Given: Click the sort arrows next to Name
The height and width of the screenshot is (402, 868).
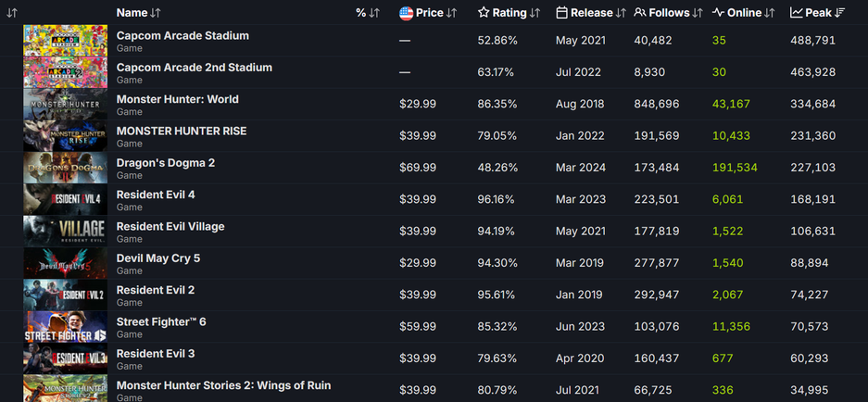Looking at the screenshot, I should (x=155, y=13).
